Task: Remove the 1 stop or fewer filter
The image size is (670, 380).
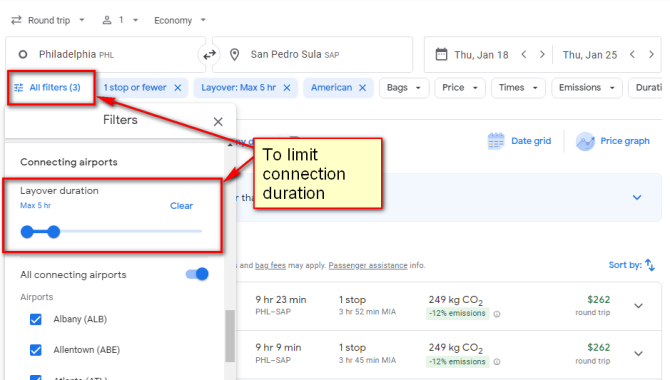Action: click(178, 88)
